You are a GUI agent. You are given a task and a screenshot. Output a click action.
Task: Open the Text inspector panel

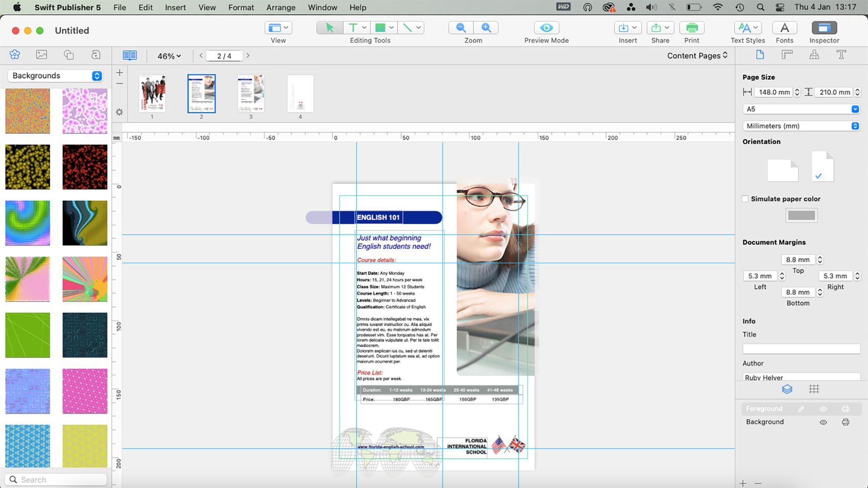pyautogui.click(x=842, y=54)
